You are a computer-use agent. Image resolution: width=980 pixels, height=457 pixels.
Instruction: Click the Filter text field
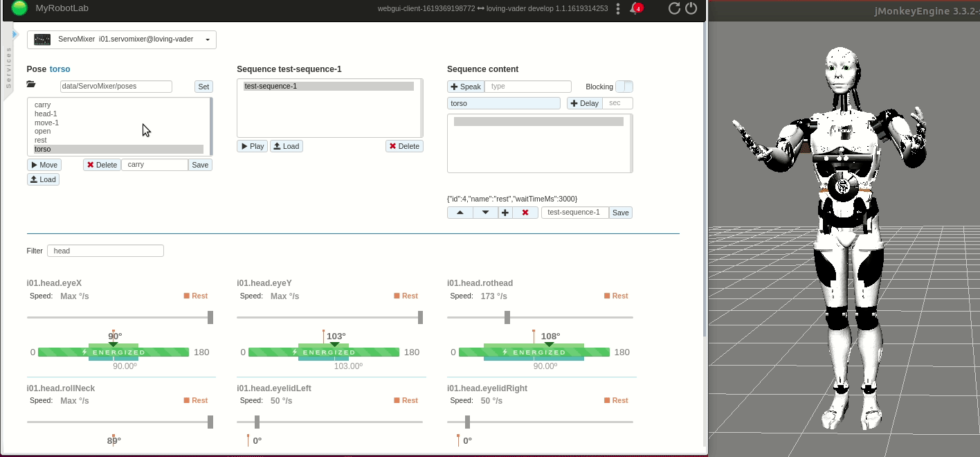point(105,251)
